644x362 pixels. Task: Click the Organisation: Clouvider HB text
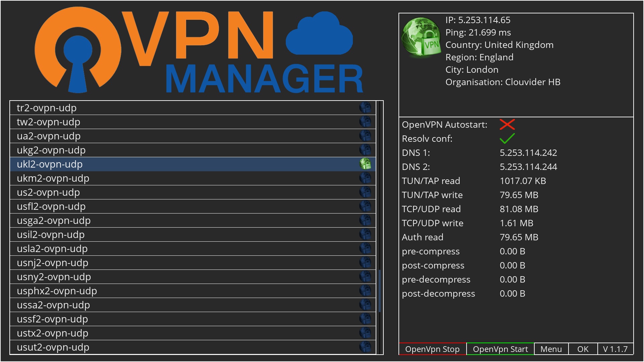click(503, 82)
